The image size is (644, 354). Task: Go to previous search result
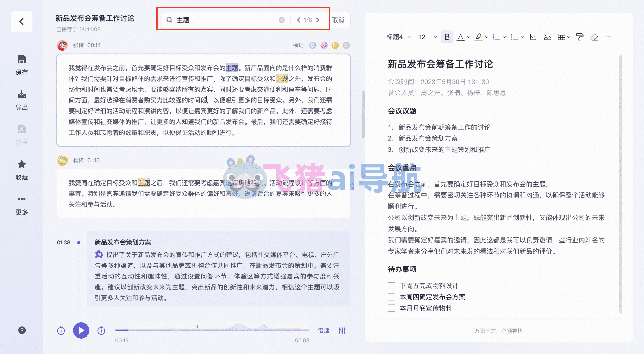pos(298,20)
